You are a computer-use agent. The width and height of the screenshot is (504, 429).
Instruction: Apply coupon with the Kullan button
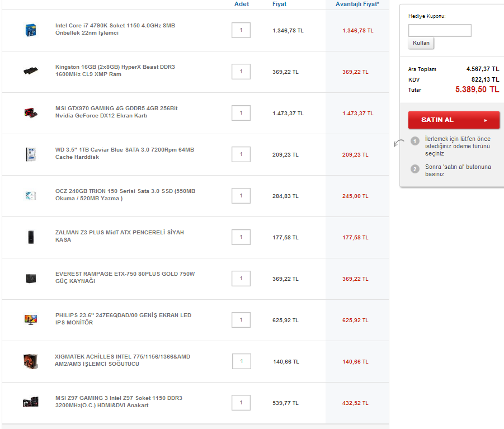tap(421, 43)
